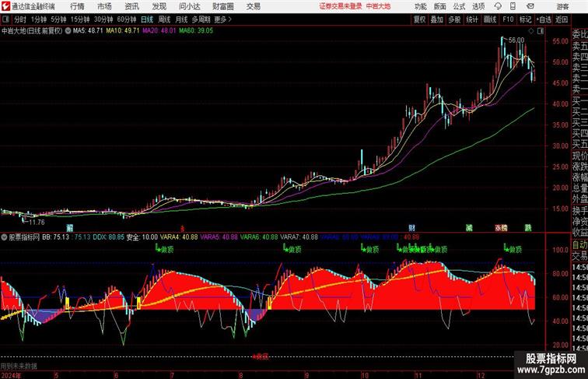Click the 财 event marker icon
Viewport: 588px width, 379px height.
(411, 227)
